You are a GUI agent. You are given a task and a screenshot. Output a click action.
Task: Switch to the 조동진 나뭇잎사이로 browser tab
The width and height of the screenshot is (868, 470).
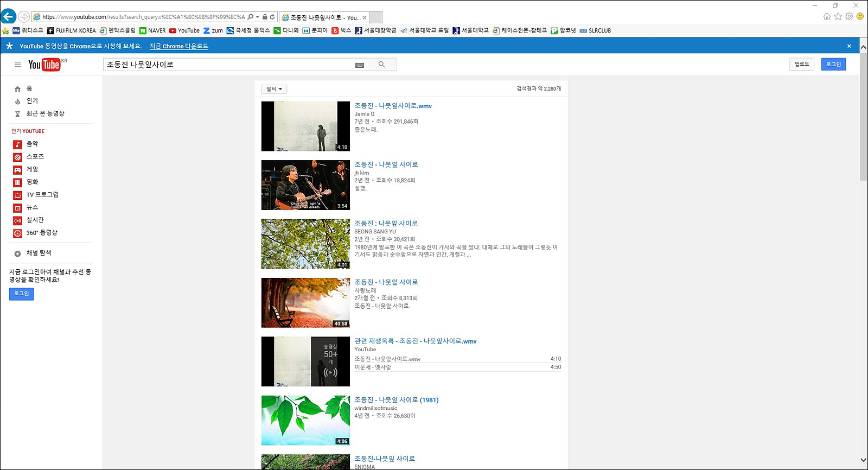323,17
